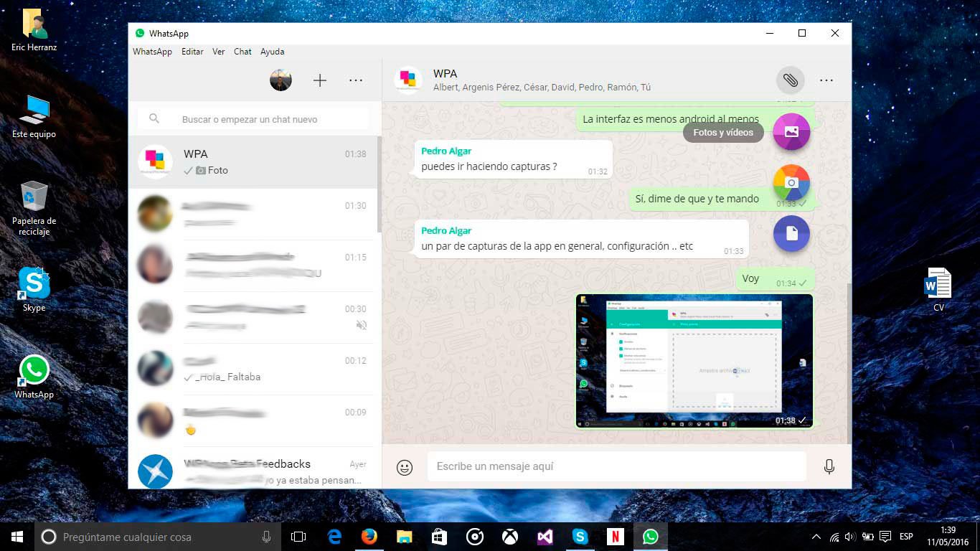Click the 'Voy' message bubble
The height and width of the screenshot is (551, 980).
pyautogui.click(x=776, y=279)
